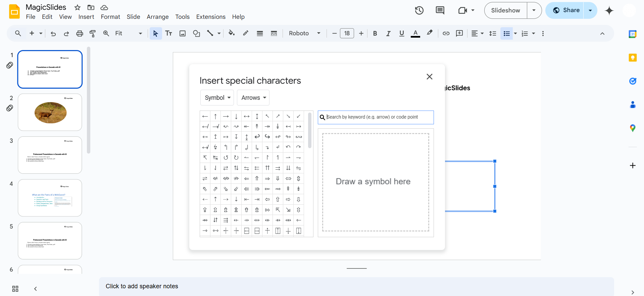The width and height of the screenshot is (644, 296).
Task: Toggle underline formatting
Action: (x=402, y=33)
